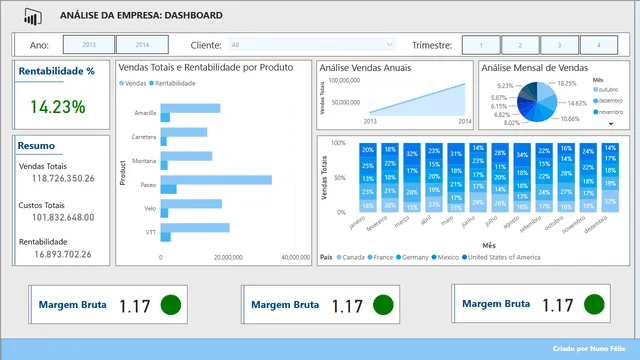The image size is (640, 360).
Task: Click the 14.23% rentabilidade value
Action: 58,107
